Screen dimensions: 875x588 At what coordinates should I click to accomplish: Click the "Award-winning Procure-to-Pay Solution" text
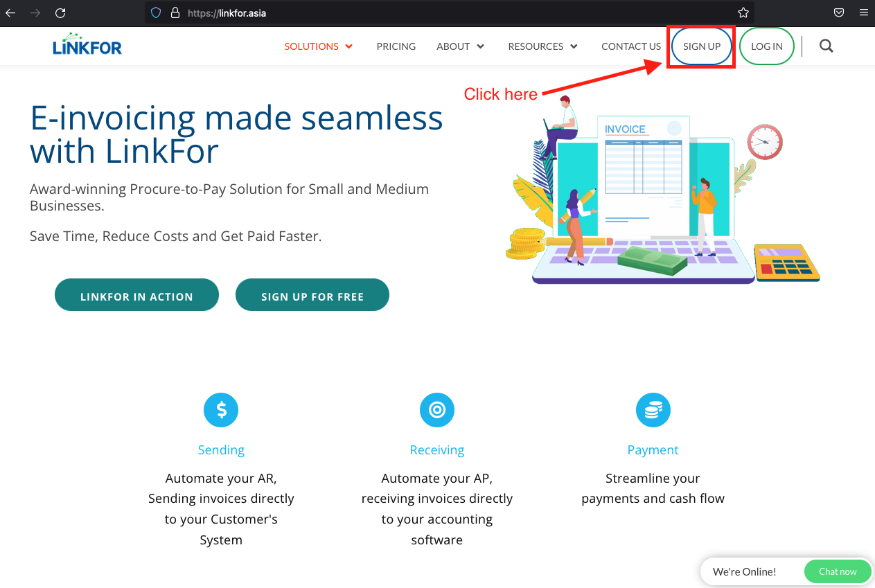(x=229, y=197)
